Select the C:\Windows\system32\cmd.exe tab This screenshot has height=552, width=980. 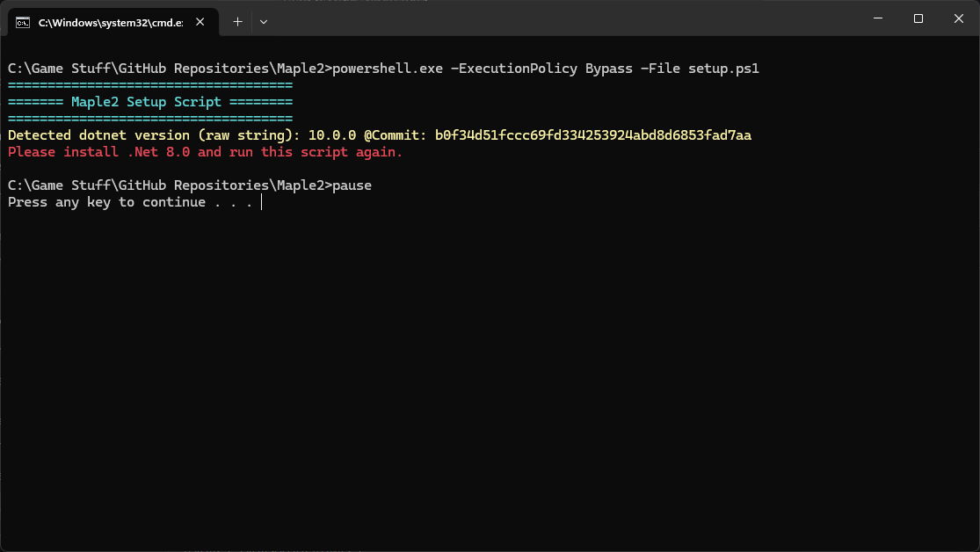coord(110,21)
